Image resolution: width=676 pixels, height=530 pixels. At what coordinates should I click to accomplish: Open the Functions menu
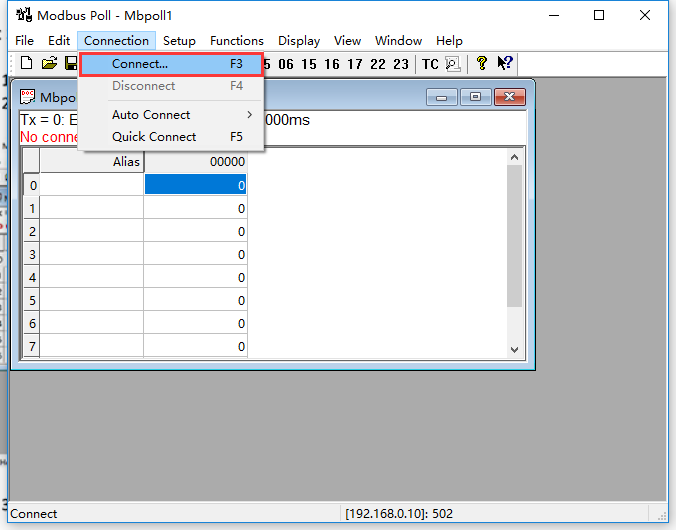(x=237, y=41)
